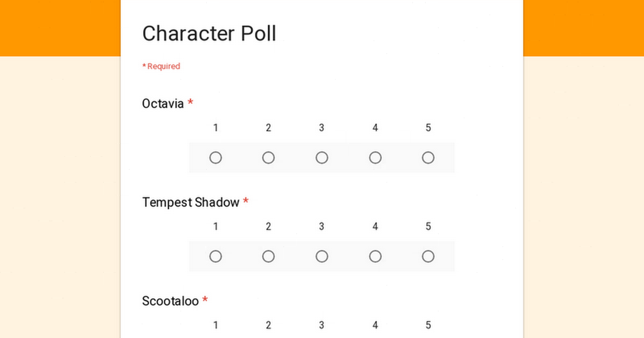The image size is (644, 338).
Task: Pick the 5 radio button for Tempest Shadow
Action: pos(428,256)
